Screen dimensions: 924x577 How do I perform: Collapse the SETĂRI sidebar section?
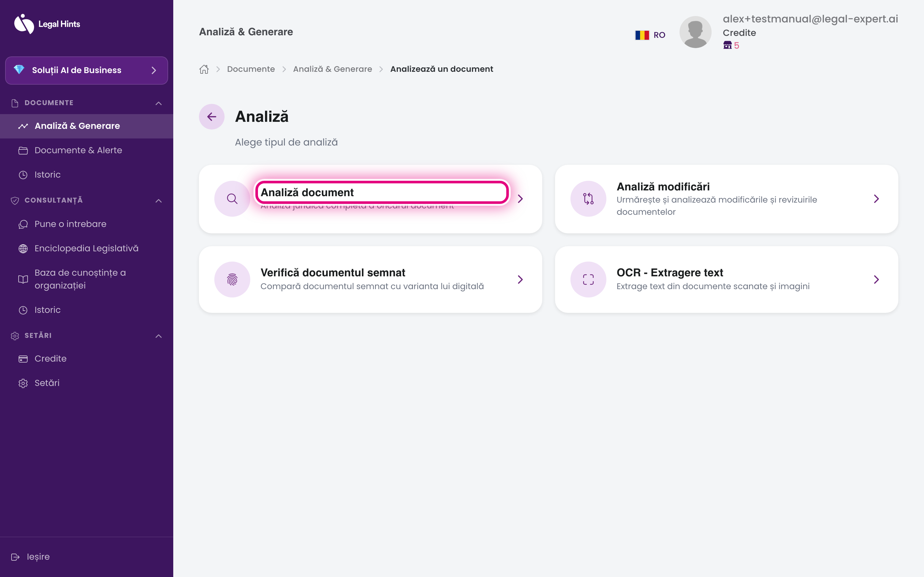(x=159, y=336)
